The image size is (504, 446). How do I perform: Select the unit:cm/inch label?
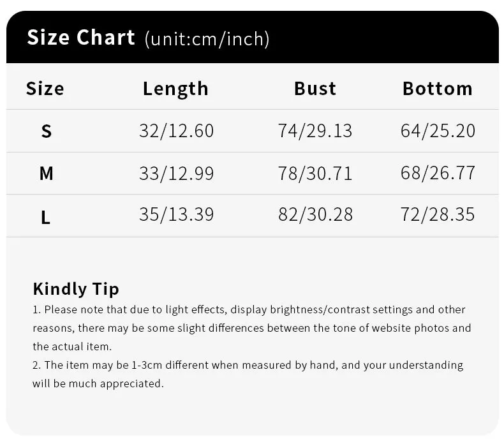point(207,39)
